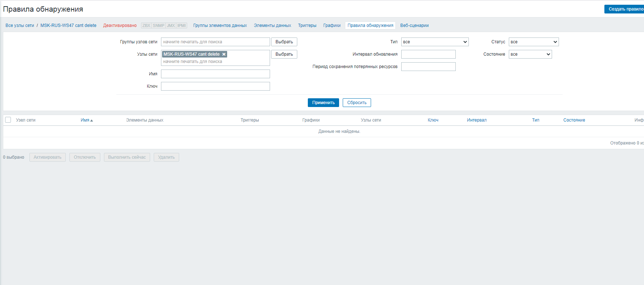Click the 0 выбрано label

coord(13,157)
